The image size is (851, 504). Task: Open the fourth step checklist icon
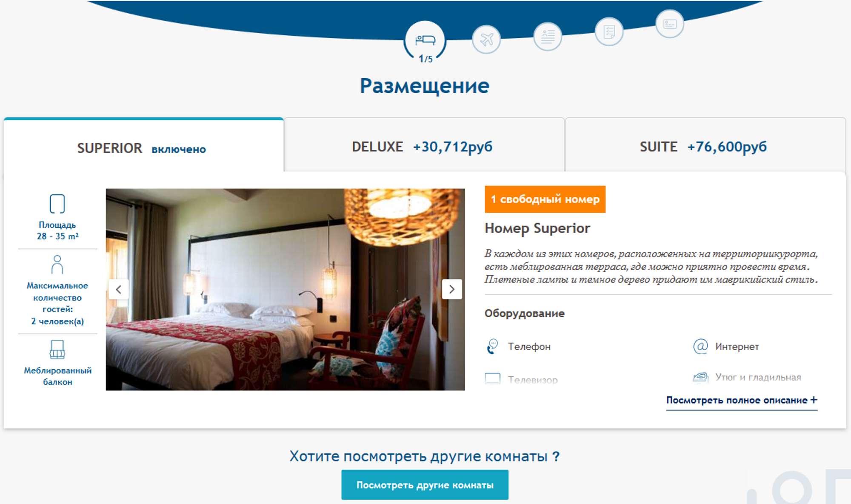tap(609, 31)
